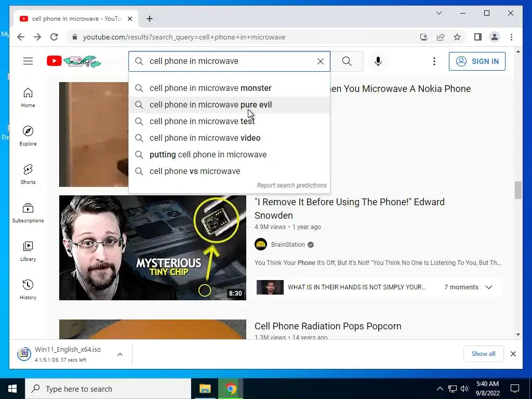Close the downloads bar
The height and width of the screenshot is (399, 532).
[513, 354]
